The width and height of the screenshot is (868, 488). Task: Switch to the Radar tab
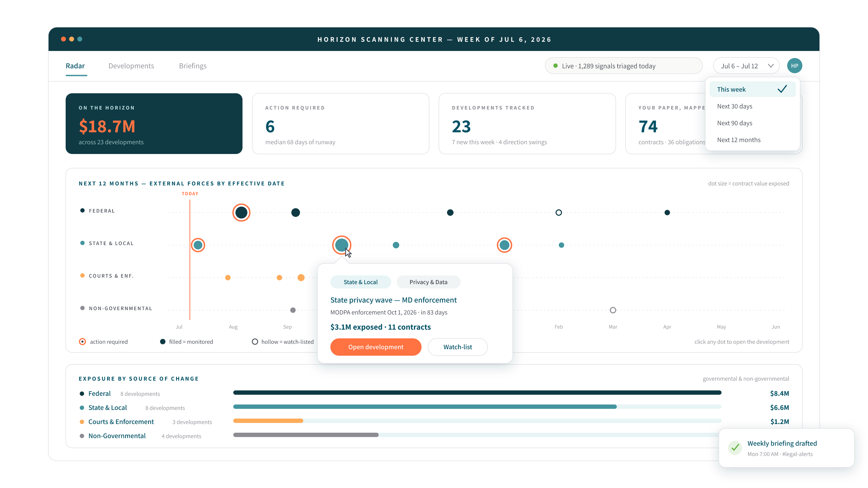click(75, 66)
